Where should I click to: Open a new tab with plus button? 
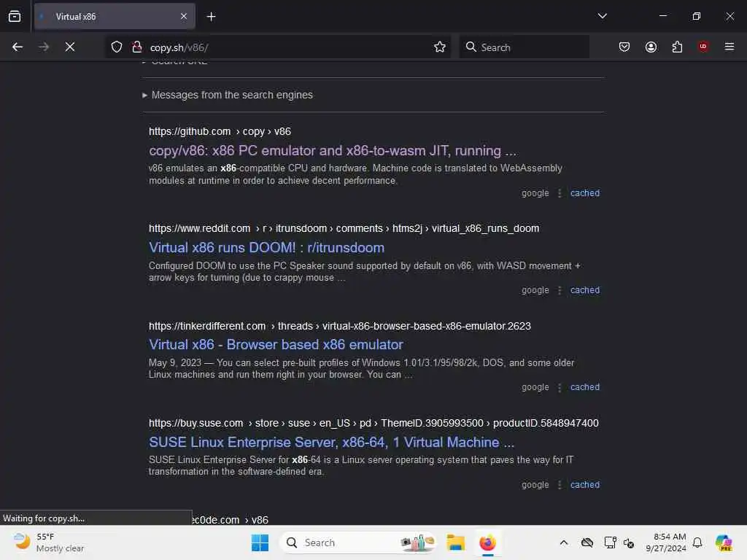pos(211,17)
